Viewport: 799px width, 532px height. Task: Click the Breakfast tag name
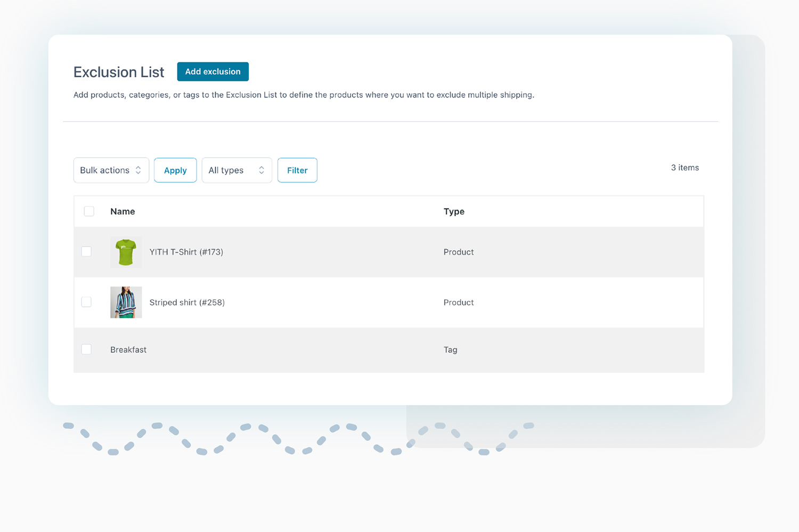click(128, 350)
